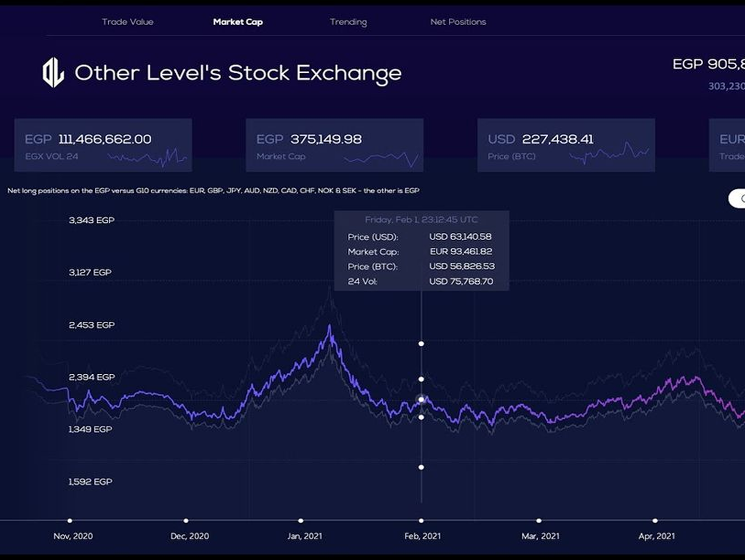745x560 pixels.
Task: Go to the Net Positions tab
Action: click(458, 22)
